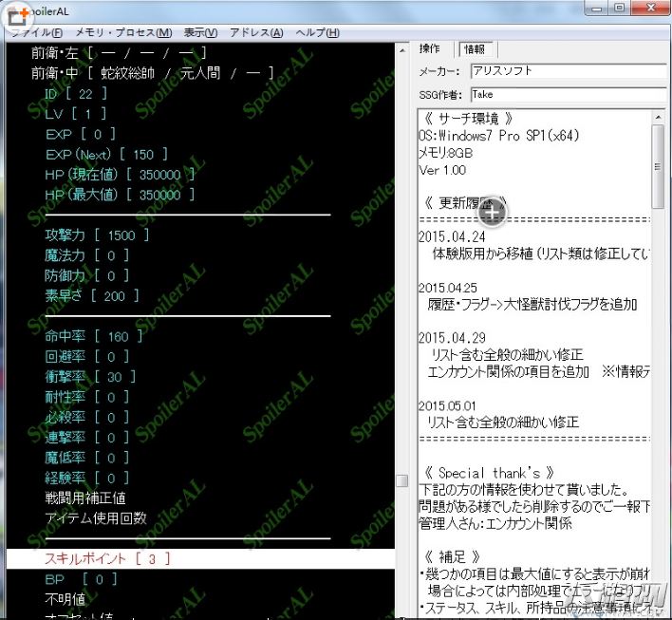The width and height of the screenshot is (672, 620).
Task: Select the HP (現在値) entry
Action: coord(120,175)
